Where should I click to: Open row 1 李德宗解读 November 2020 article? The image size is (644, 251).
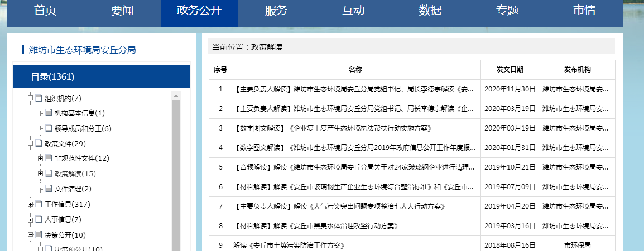pyautogui.click(x=354, y=89)
